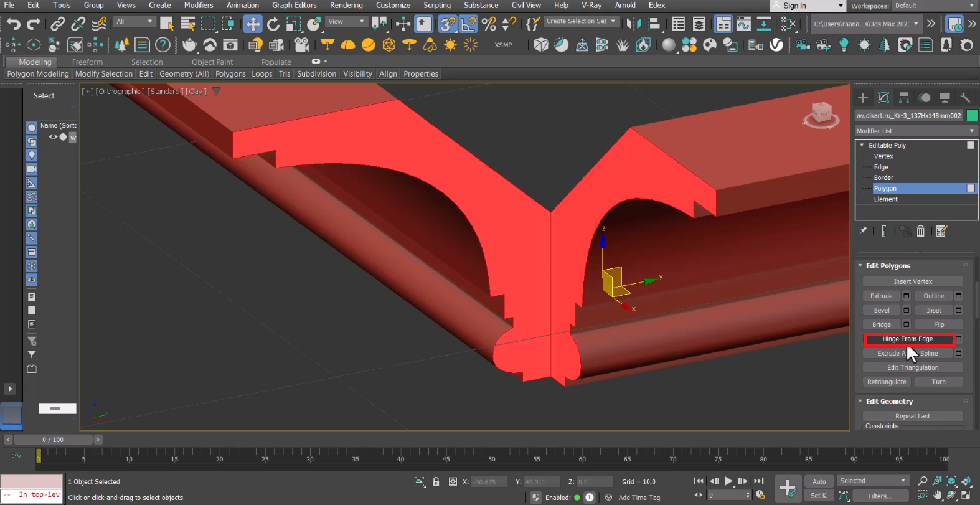Open the Modify panel tab icon
980x505 pixels.
click(x=883, y=98)
